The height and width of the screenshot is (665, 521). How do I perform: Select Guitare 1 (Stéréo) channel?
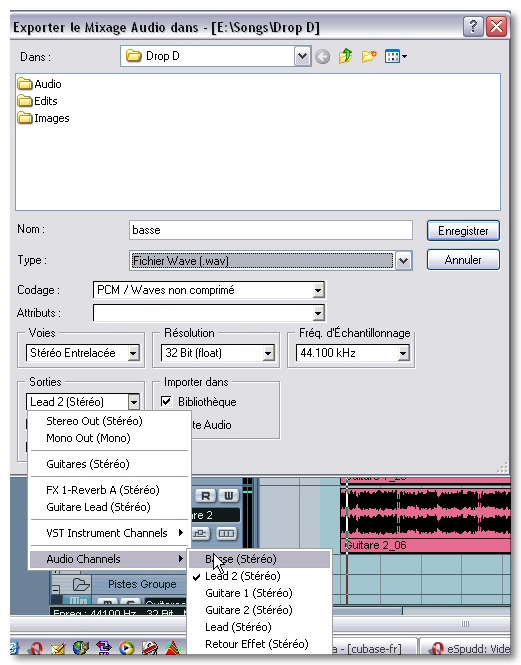pos(259,593)
